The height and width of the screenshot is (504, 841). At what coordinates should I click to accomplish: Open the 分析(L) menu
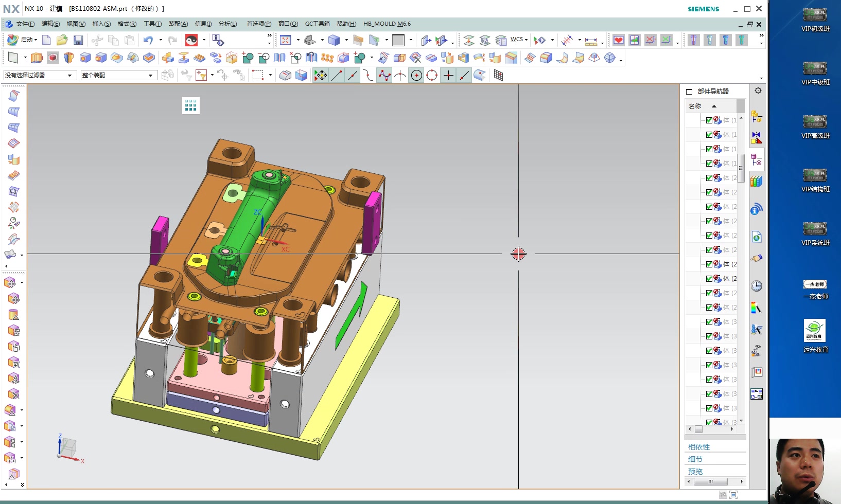click(x=227, y=24)
